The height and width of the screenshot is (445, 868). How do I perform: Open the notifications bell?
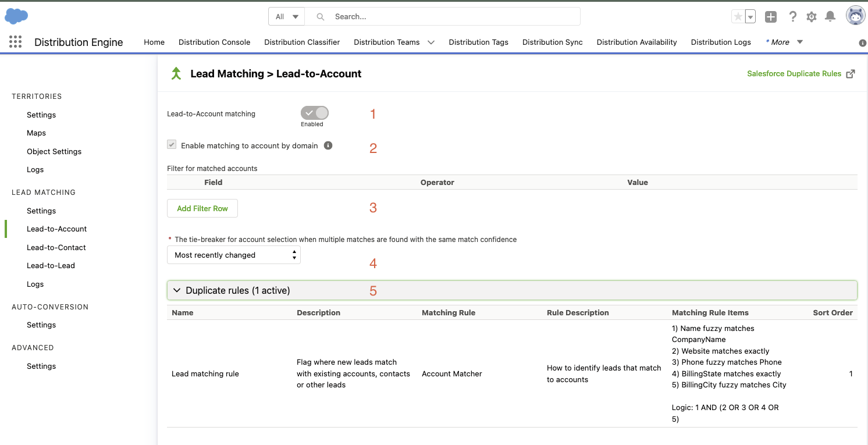point(830,17)
